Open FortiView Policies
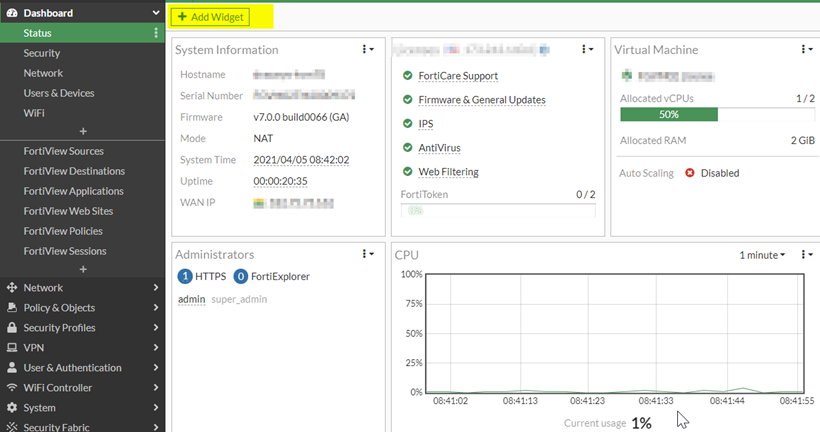This screenshot has height=432, width=820. click(x=63, y=231)
